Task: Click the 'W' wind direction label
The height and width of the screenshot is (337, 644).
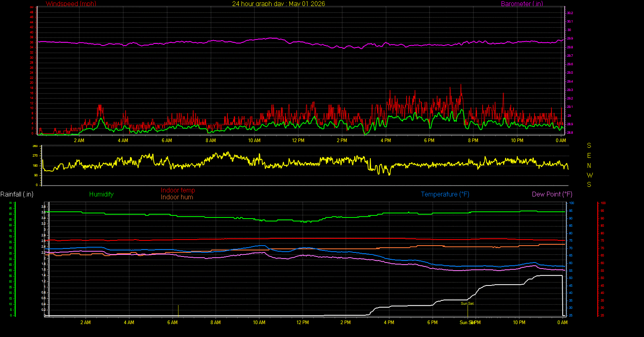Action: coord(590,175)
